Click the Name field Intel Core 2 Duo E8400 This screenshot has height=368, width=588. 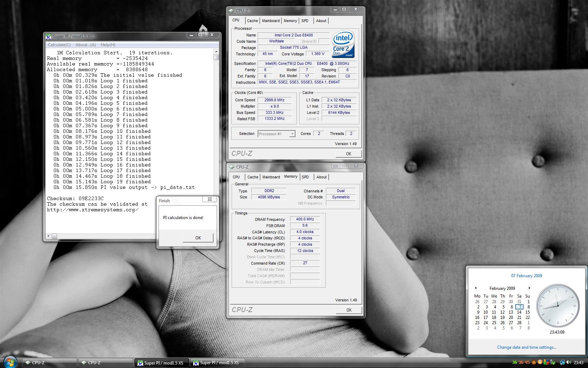[x=294, y=35]
